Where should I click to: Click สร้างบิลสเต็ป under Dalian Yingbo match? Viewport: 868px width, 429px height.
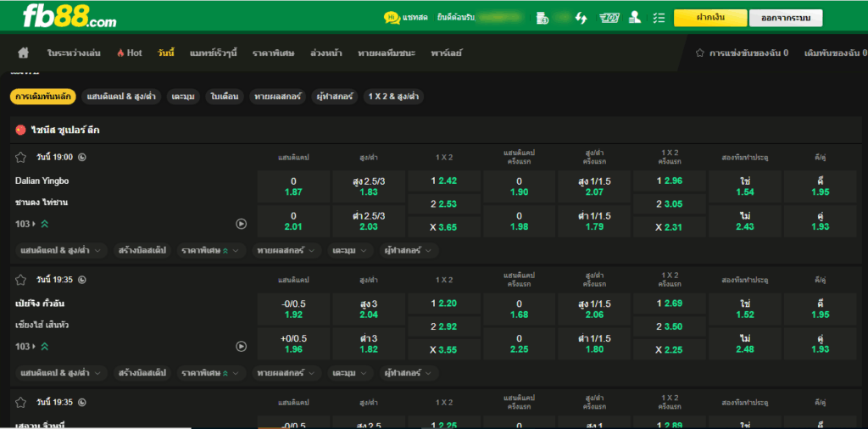(x=142, y=251)
